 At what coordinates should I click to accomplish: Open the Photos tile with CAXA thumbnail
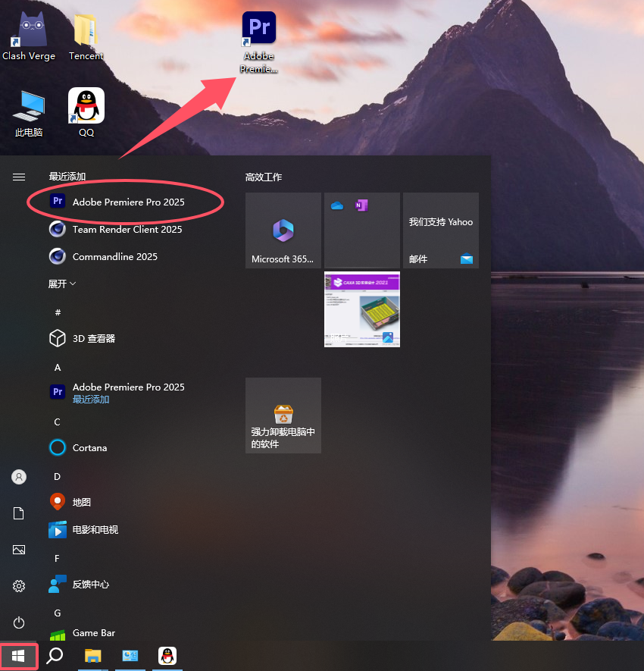pos(362,309)
